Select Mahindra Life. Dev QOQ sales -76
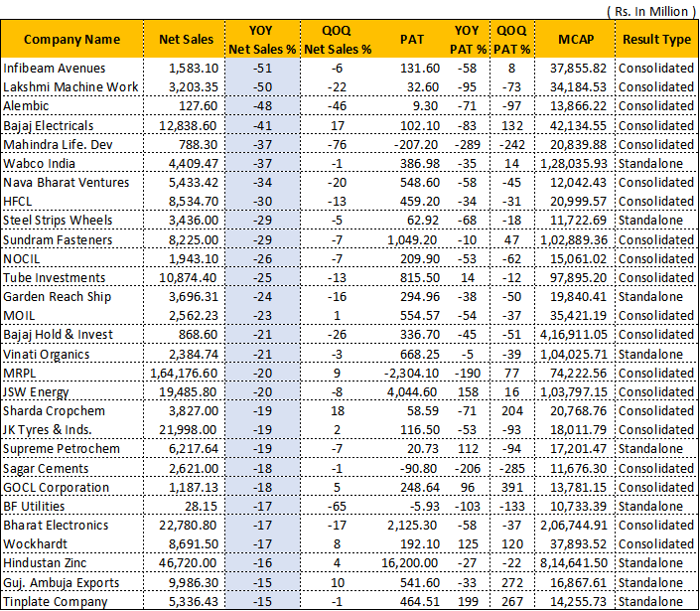This screenshot has height=611, width=700. pyautogui.click(x=338, y=145)
